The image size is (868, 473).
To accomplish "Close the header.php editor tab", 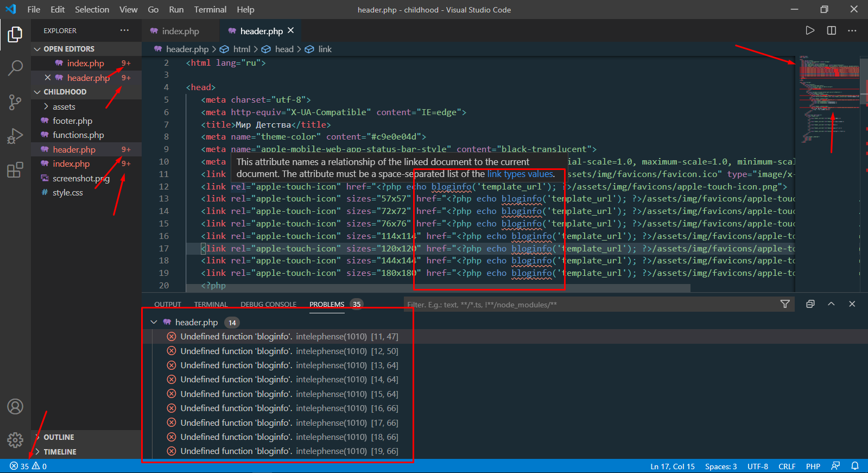I will [x=291, y=30].
